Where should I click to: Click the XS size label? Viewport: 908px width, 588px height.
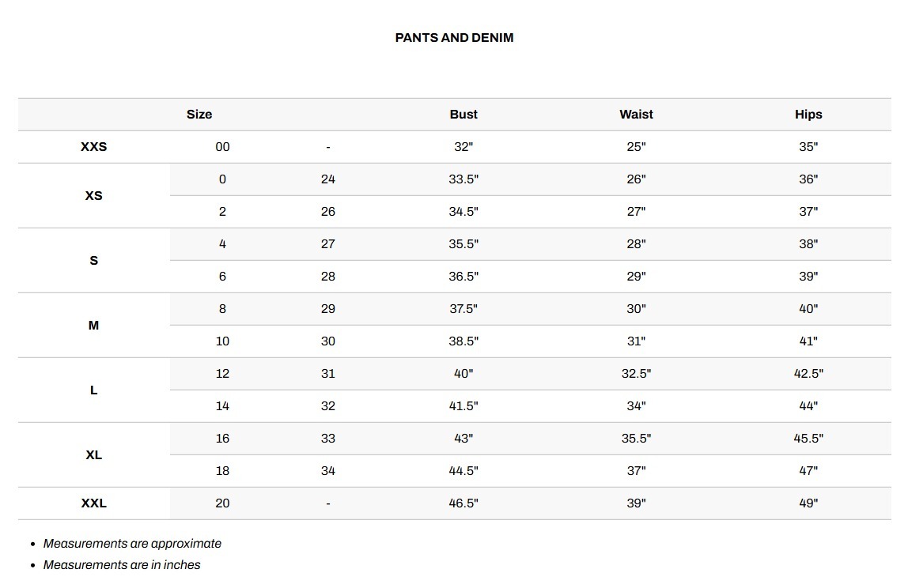click(94, 196)
